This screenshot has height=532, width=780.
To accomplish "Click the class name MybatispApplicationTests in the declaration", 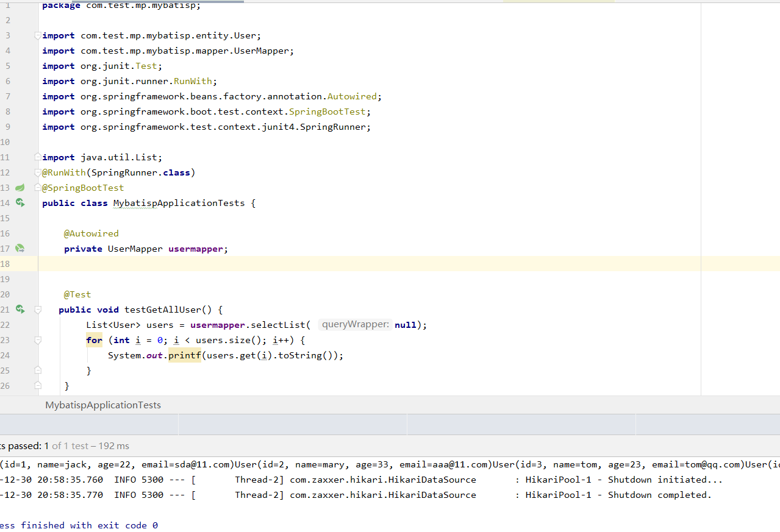I will (179, 203).
